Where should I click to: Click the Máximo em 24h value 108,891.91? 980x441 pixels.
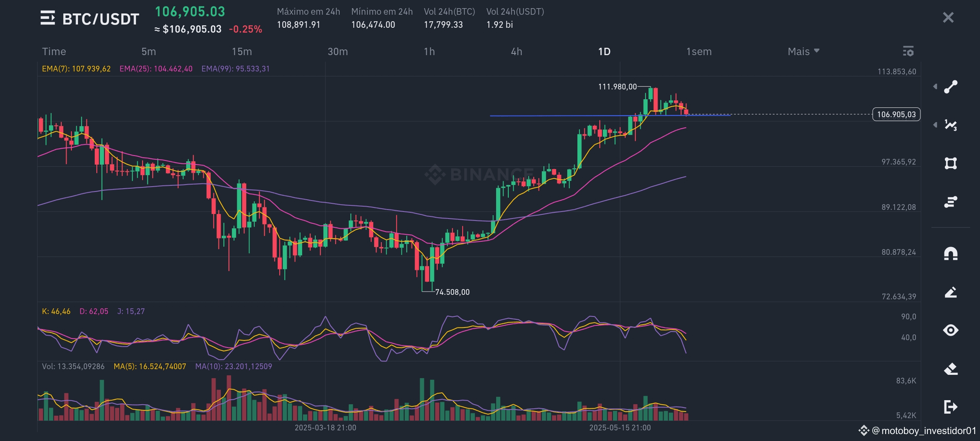tap(298, 24)
